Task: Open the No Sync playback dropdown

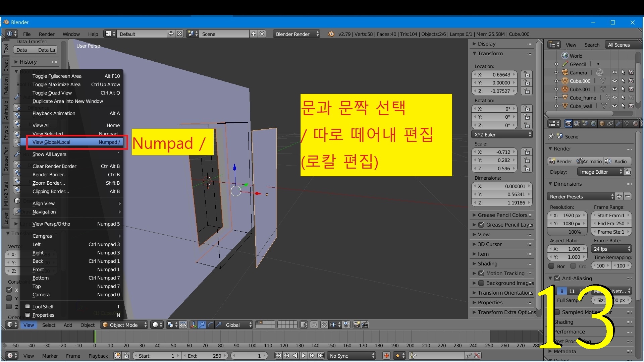Action: (352, 356)
